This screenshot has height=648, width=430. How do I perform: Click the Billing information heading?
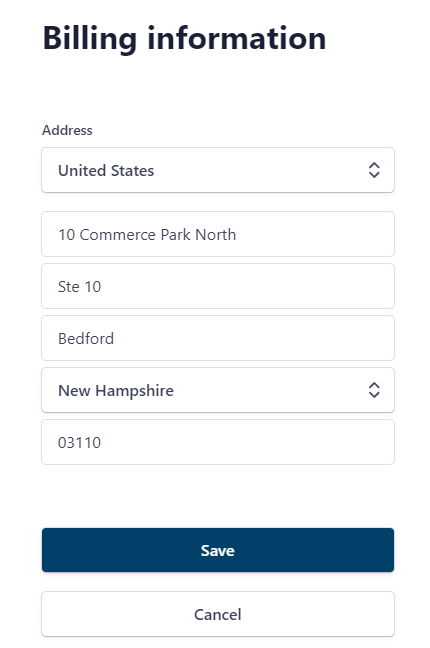pos(184,38)
